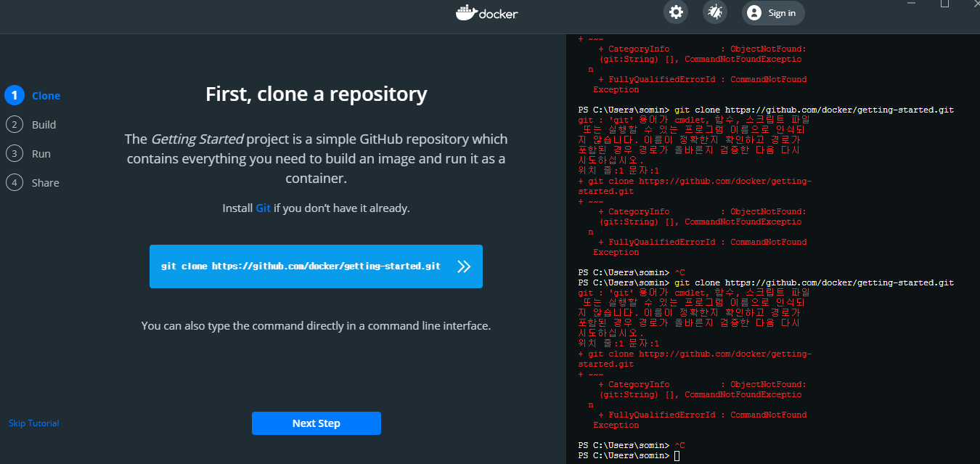The image size is (980, 464).
Task: Click the terminal prompt input cursor
Action: [677, 455]
